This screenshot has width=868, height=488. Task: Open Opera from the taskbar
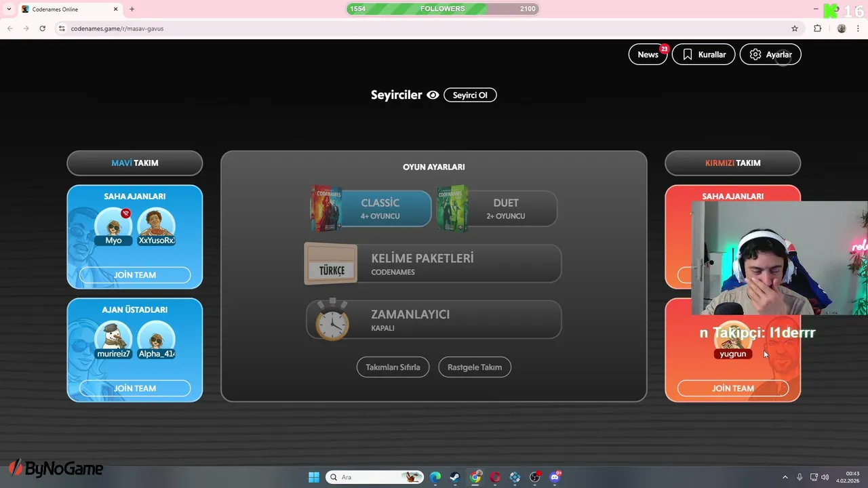pyautogui.click(x=495, y=477)
